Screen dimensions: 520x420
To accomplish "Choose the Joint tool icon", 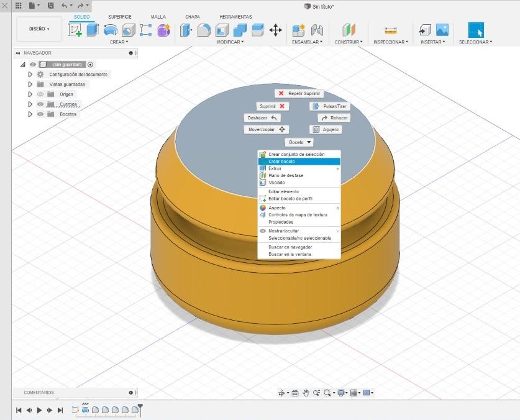I will [317, 30].
